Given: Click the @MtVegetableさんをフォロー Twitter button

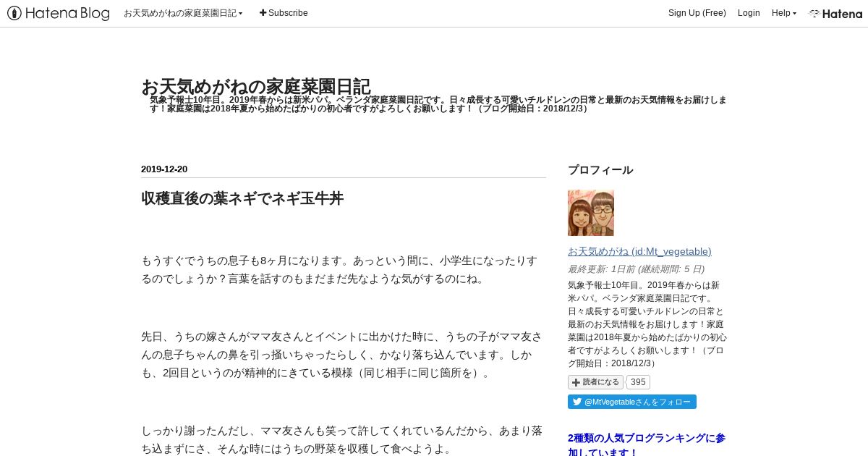Looking at the screenshot, I should pyautogui.click(x=632, y=402).
